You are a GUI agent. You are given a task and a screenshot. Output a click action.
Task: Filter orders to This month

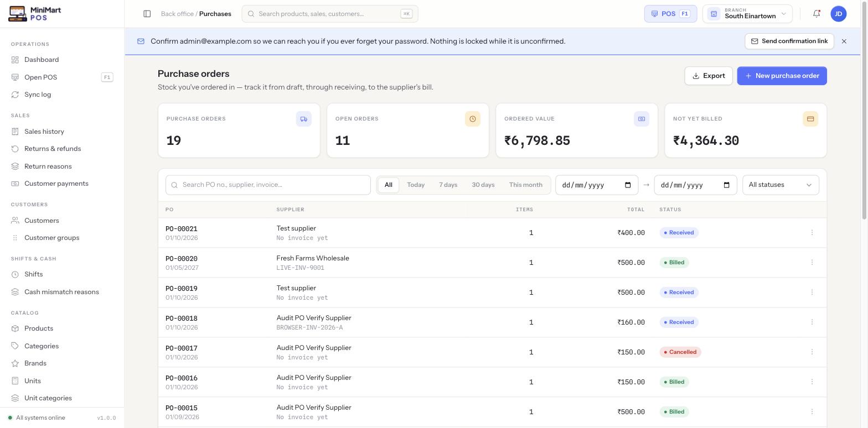(526, 185)
